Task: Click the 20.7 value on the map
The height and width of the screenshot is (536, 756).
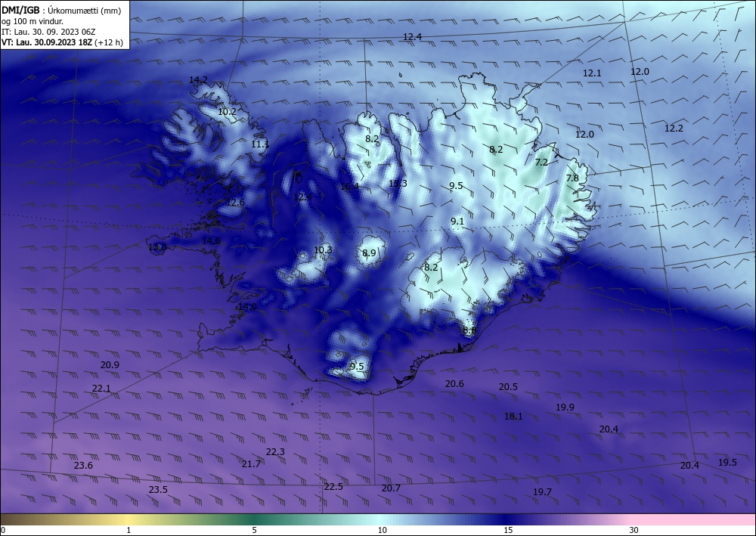Action: pyautogui.click(x=391, y=488)
